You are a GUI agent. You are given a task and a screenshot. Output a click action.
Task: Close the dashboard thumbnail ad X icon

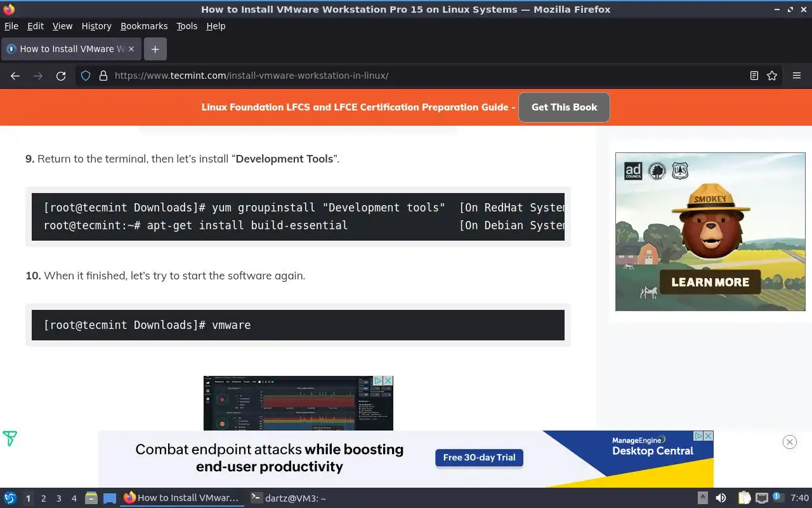388,381
